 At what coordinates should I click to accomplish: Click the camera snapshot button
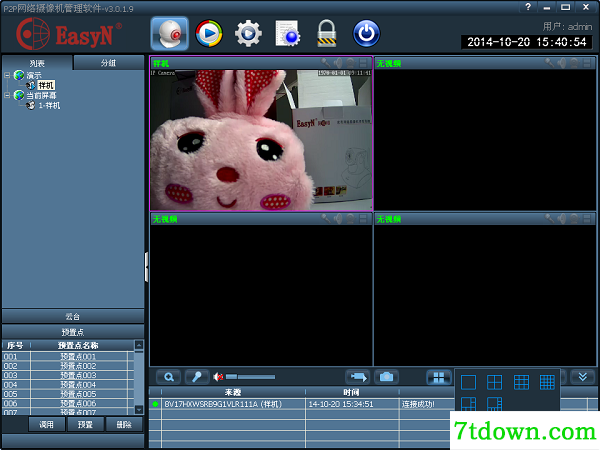[x=386, y=377]
